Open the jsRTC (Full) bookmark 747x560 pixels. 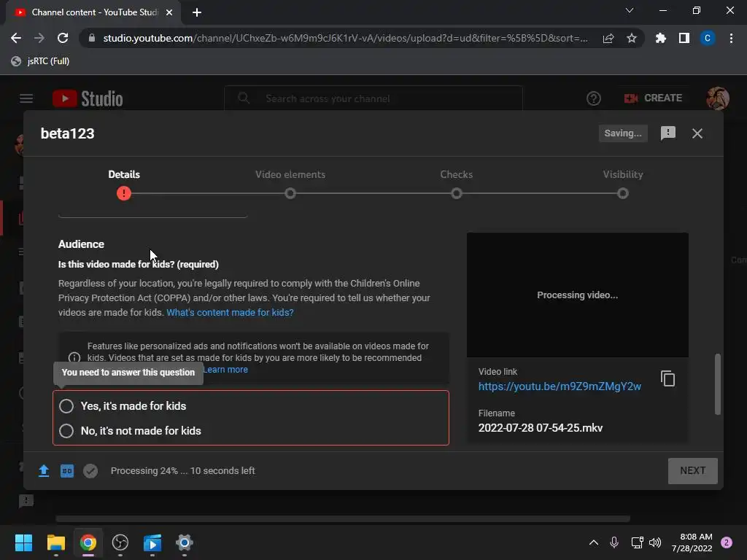coord(41,61)
